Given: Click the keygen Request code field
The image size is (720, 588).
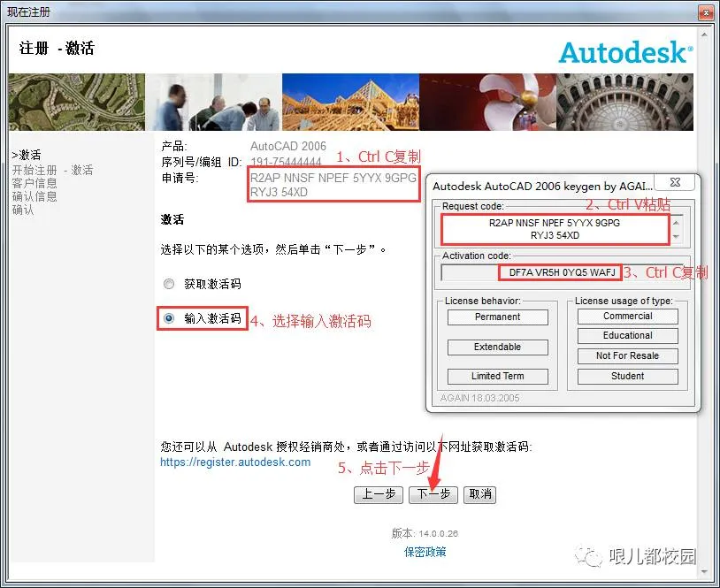Looking at the screenshot, I should [x=555, y=229].
